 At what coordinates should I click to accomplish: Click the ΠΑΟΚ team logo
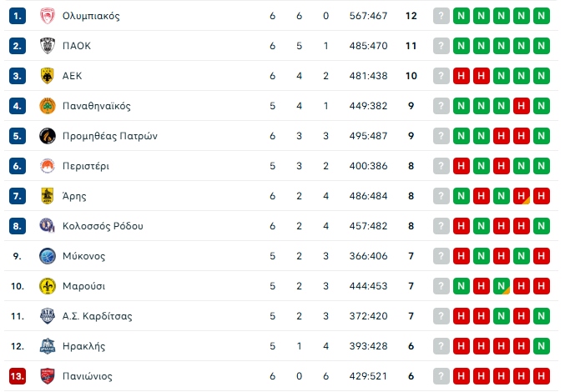click(x=47, y=46)
